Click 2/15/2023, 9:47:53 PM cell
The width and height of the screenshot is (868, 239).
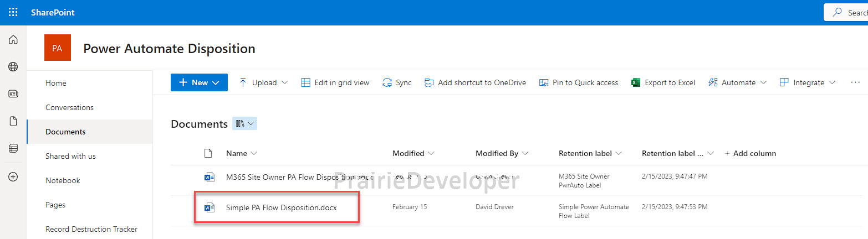pos(675,207)
